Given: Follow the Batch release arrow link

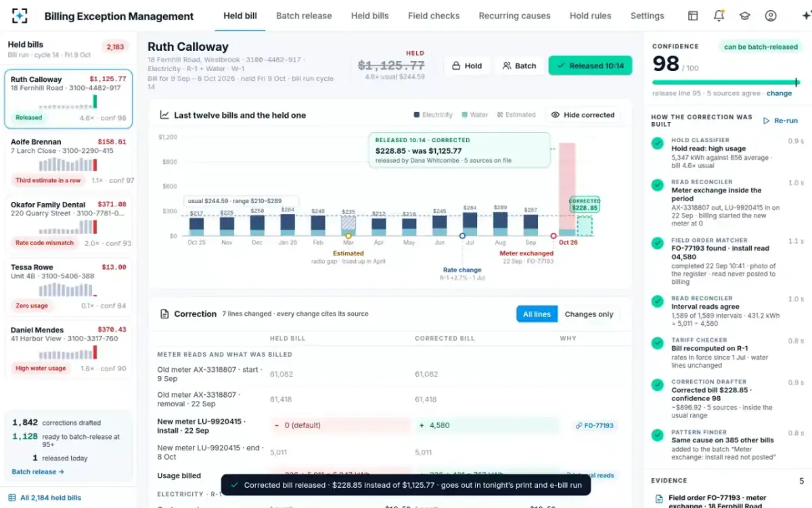Looking at the screenshot, I should pyautogui.click(x=38, y=471).
